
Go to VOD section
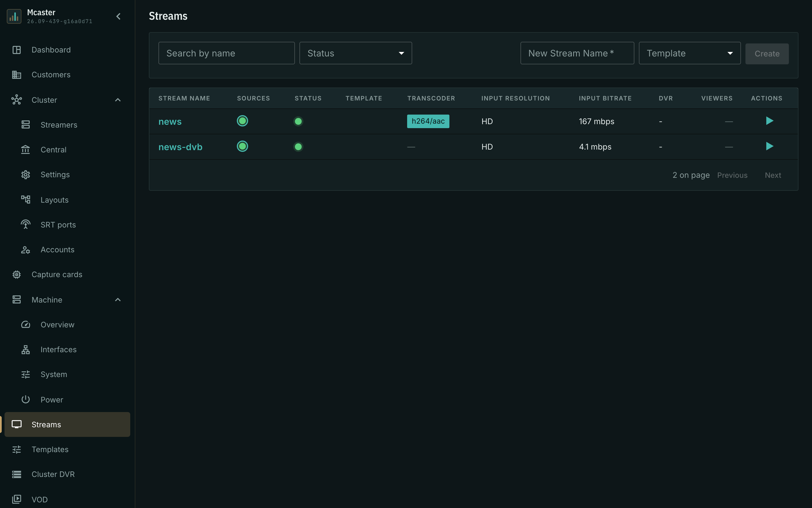[67, 499]
